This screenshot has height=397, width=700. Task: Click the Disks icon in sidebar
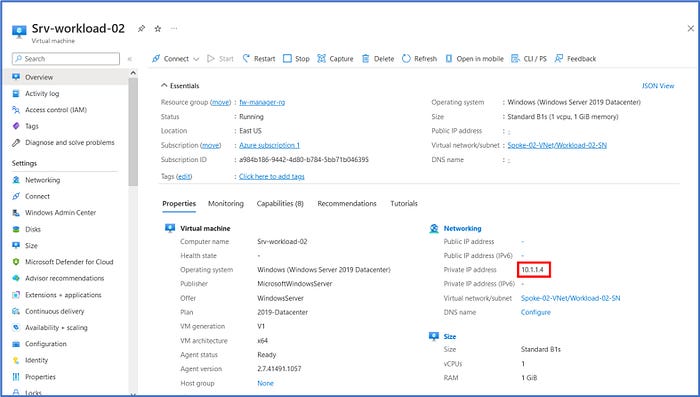16,229
